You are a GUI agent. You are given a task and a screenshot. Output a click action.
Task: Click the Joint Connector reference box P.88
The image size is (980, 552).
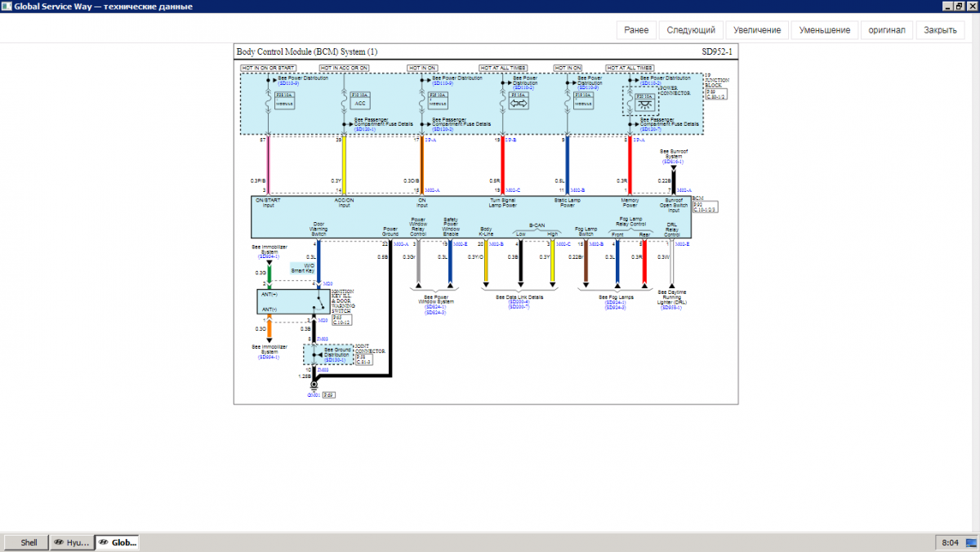(x=364, y=359)
